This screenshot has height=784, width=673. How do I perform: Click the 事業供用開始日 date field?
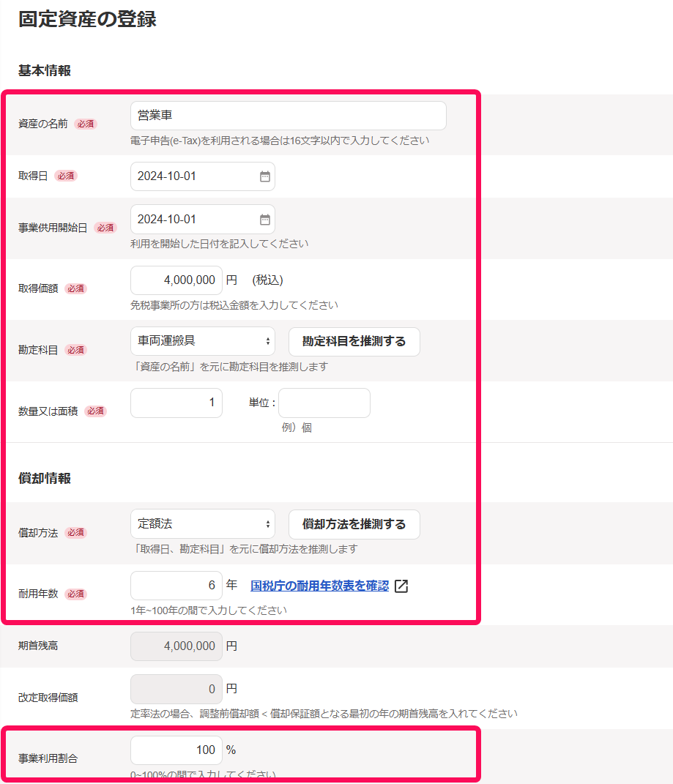click(x=203, y=220)
